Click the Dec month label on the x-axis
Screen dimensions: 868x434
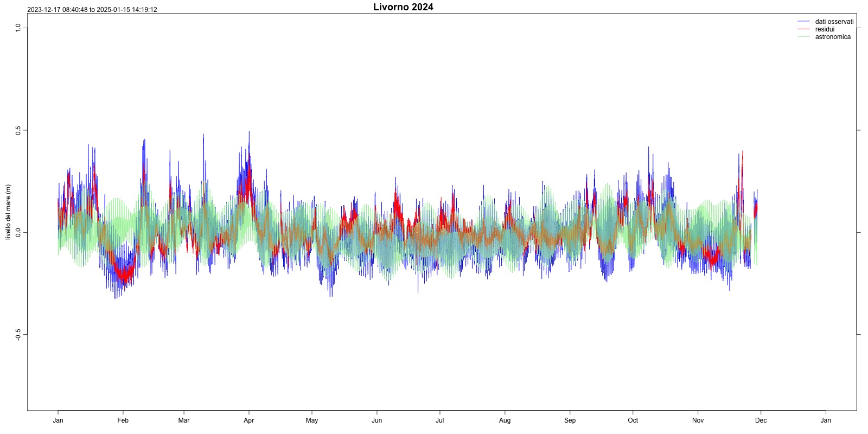(x=761, y=420)
